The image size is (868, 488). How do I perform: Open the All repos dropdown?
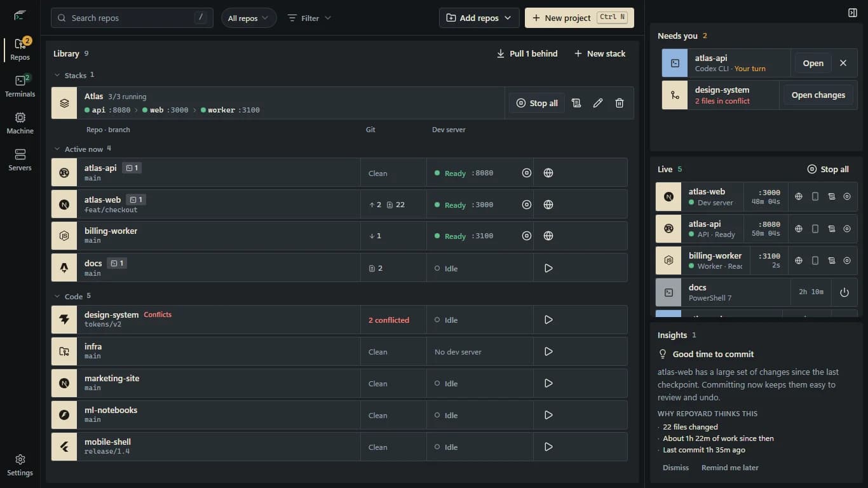(x=249, y=18)
